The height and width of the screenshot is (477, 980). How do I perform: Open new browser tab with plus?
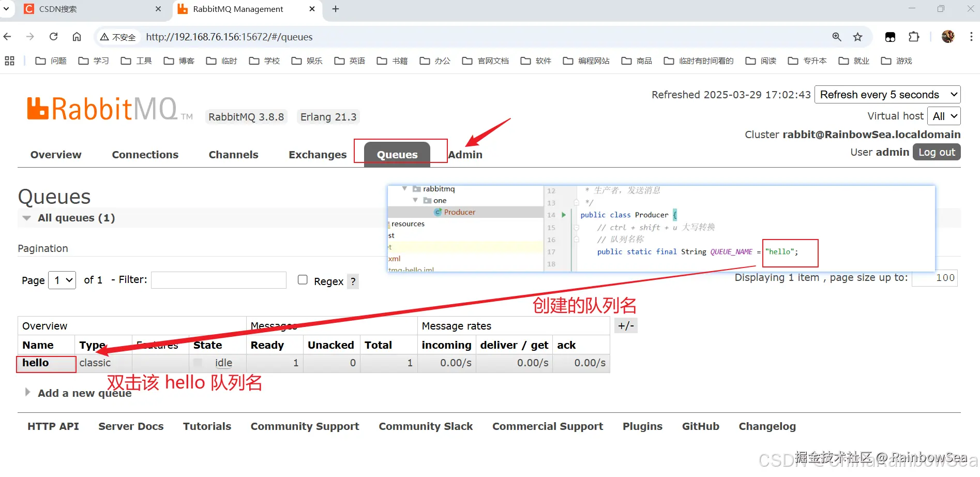click(336, 9)
